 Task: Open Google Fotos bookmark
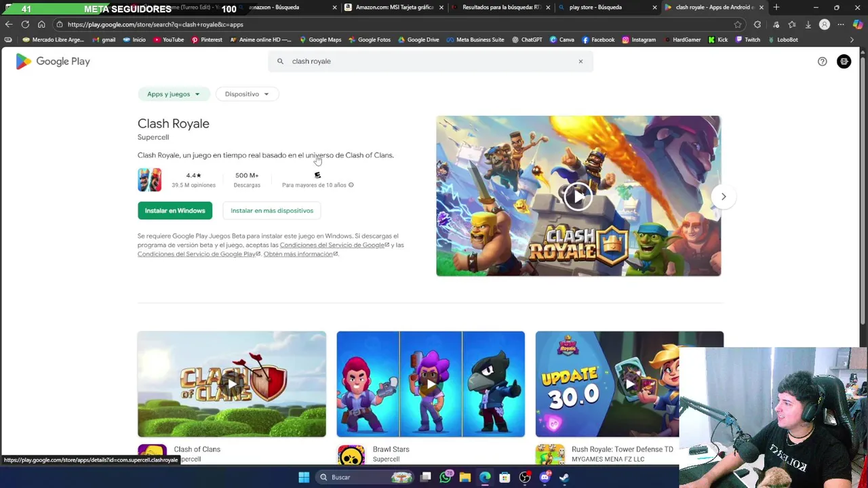click(370, 40)
